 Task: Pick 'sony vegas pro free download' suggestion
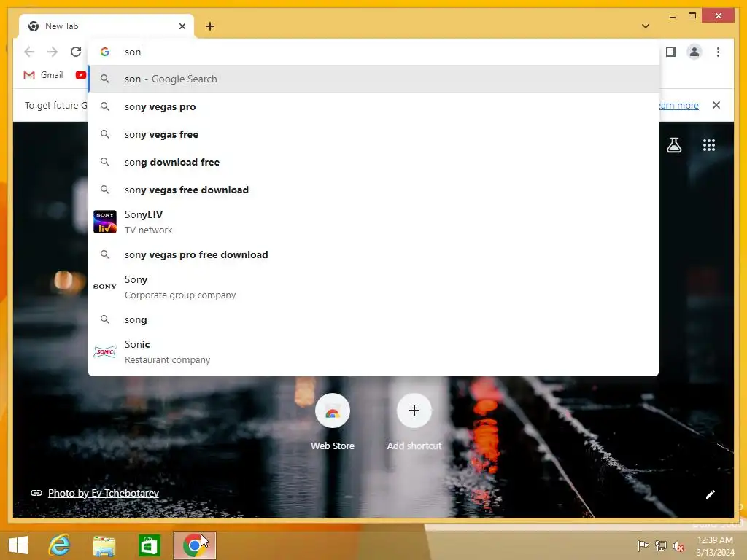(x=373, y=254)
